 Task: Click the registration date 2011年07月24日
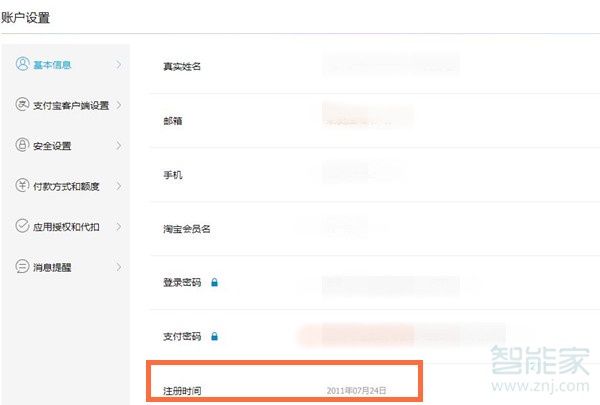pos(356,389)
